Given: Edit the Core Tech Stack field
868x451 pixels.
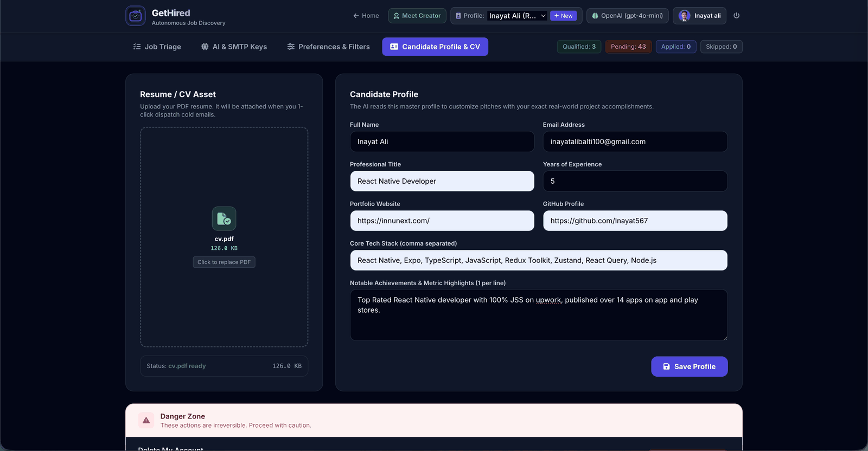Looking at the screenshot, I should 539,260.
